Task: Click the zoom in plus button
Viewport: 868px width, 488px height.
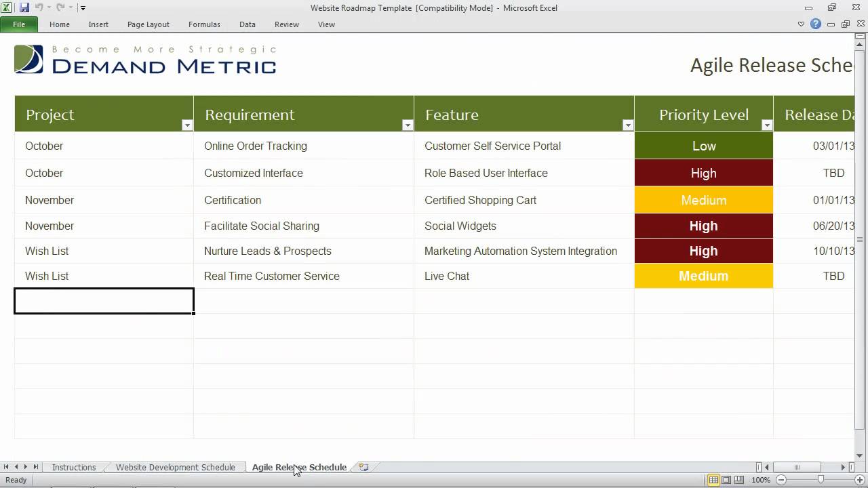Action: [860, 480]
